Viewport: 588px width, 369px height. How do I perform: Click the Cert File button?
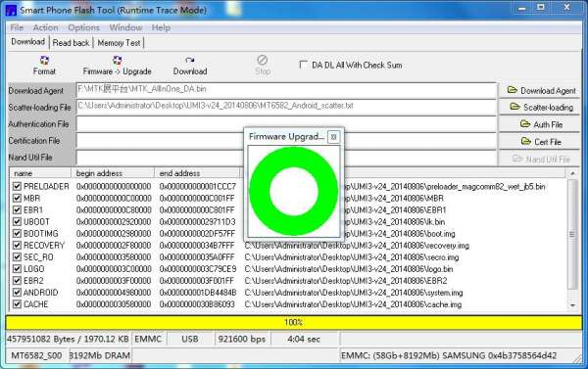[x=540, y=142]
